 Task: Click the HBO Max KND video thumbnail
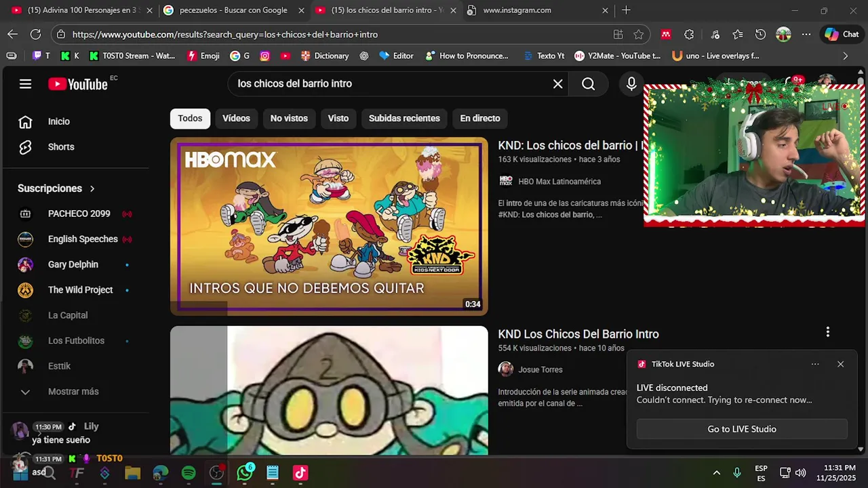click(x=329, y=226)
